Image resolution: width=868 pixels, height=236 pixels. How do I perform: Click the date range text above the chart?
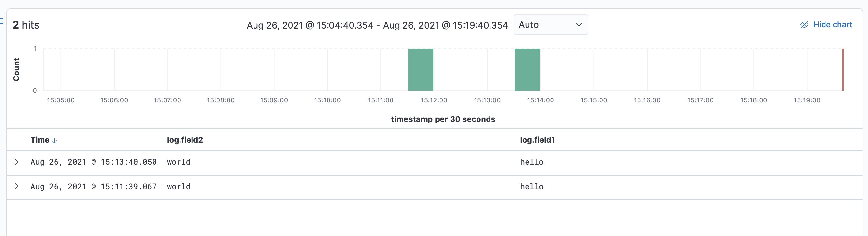coord(377,25)
